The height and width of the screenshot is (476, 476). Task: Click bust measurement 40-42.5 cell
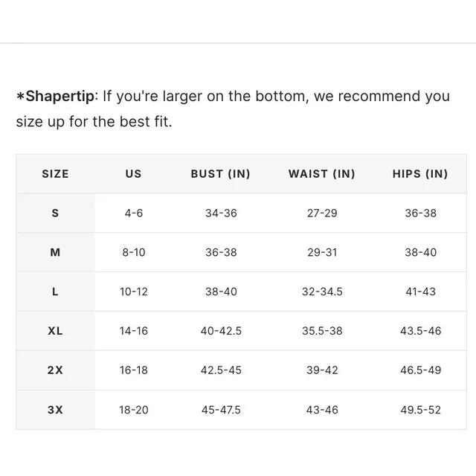coord(221,331)
